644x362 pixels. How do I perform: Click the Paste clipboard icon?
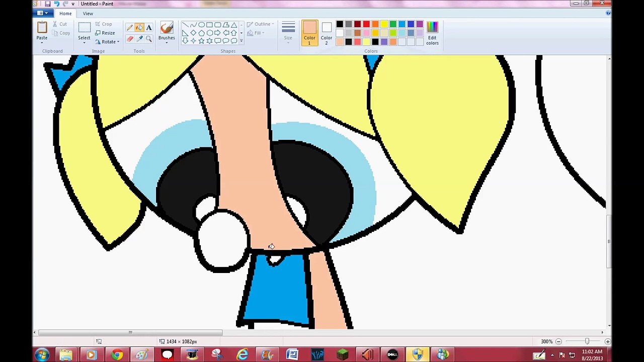point(42,28)
